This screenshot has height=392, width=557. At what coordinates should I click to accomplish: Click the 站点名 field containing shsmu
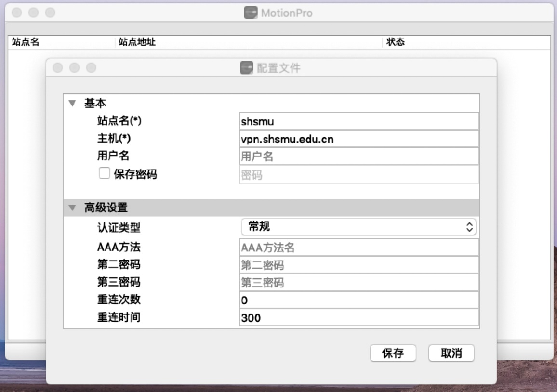[359, 121]
